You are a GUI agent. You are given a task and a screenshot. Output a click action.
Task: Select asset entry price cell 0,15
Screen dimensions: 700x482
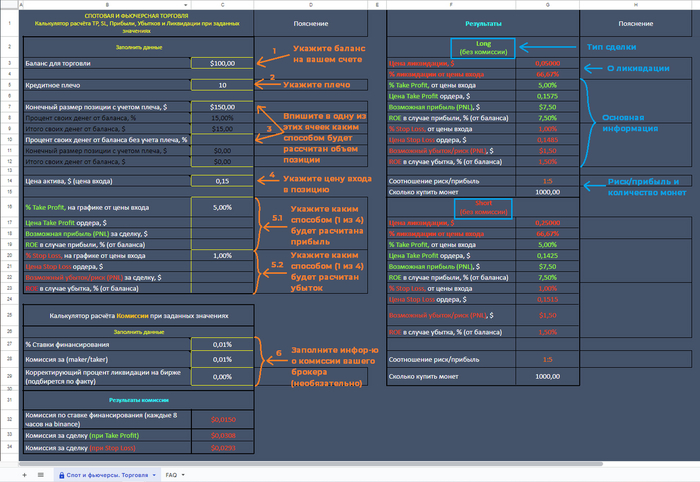(222, 180)
